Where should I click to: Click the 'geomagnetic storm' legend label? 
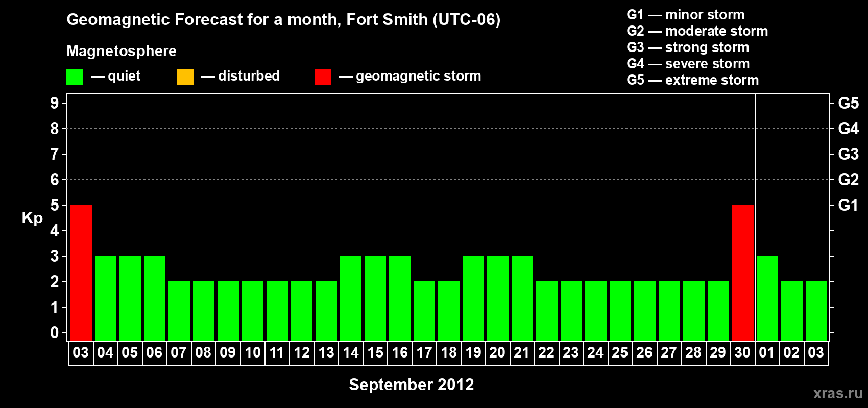418,76
